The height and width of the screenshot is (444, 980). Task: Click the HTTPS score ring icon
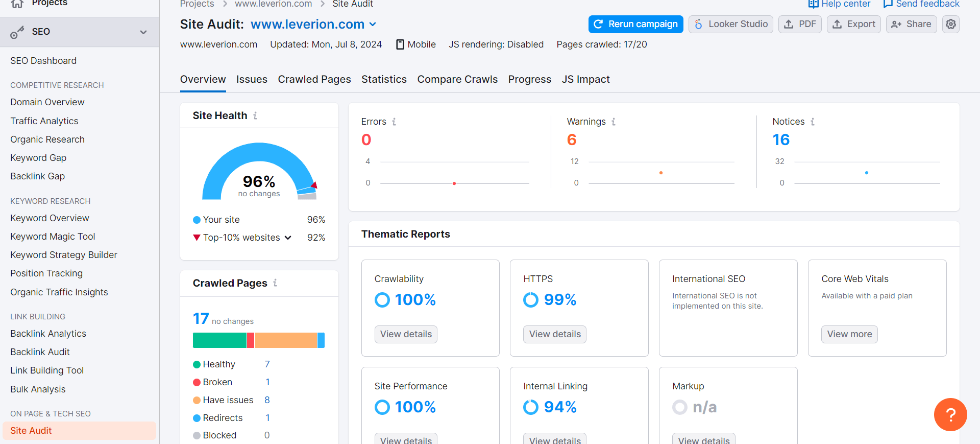coord(531,300)
